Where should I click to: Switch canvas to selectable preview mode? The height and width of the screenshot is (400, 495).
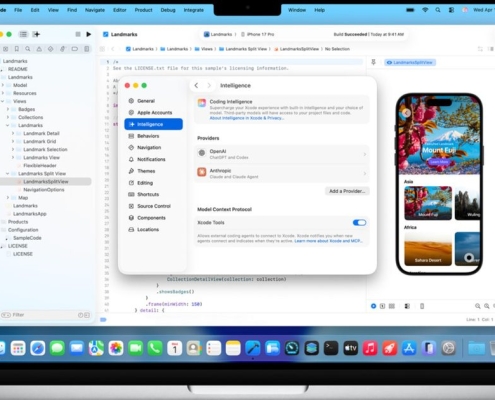click(382, 306)
